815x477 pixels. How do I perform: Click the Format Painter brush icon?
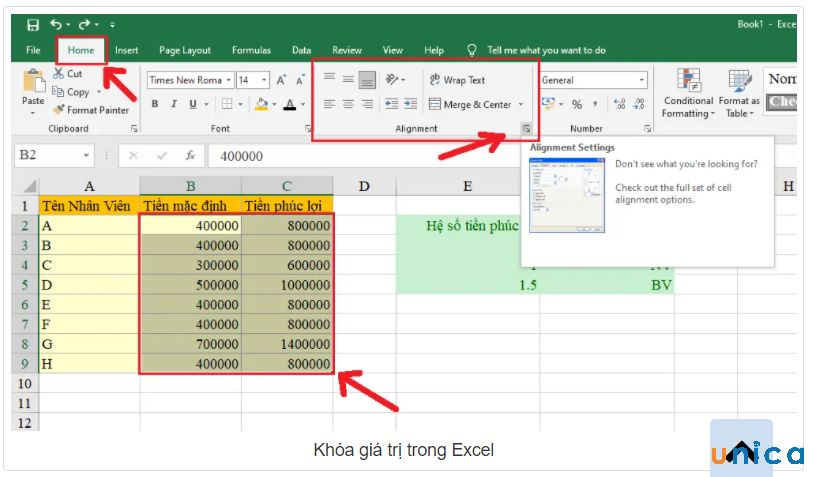(x=59, y=110)
